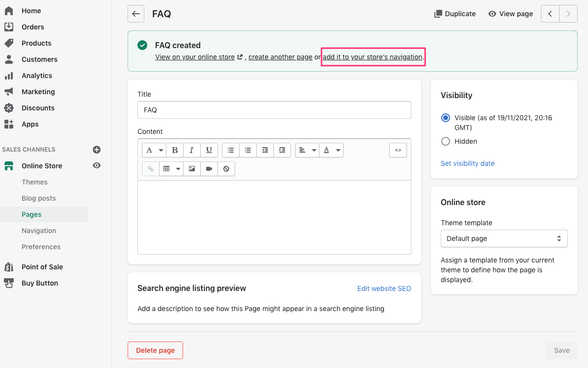Click the Delete page button

click(x=155, y=350)
